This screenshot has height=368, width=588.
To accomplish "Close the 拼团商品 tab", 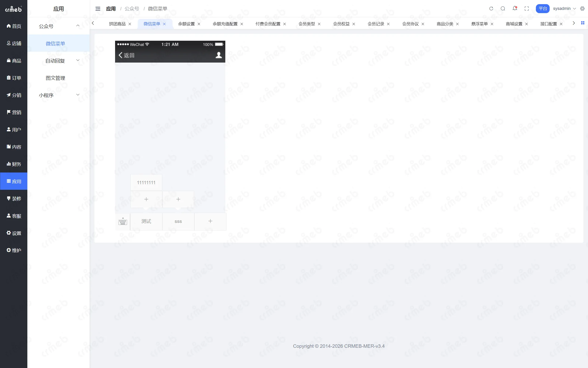I will click(130, 24).
